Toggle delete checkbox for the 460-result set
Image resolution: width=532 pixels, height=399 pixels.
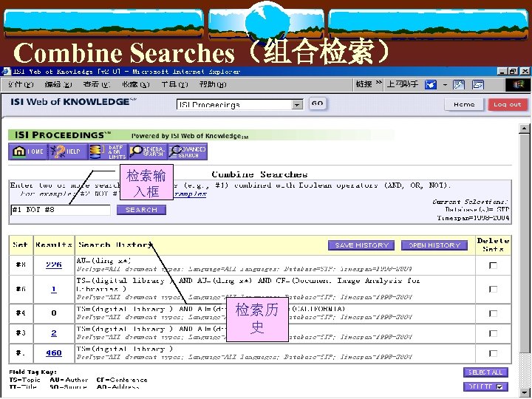[493, 353]
